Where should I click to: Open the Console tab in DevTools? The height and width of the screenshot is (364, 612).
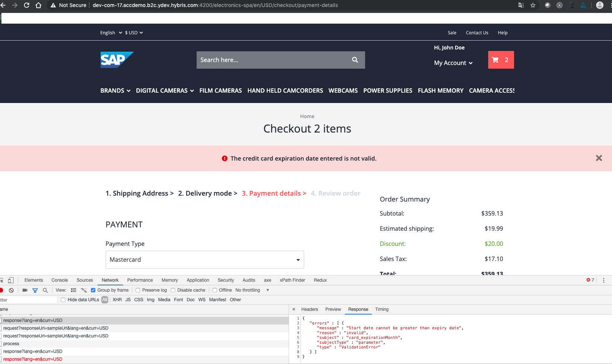[59, 280]
